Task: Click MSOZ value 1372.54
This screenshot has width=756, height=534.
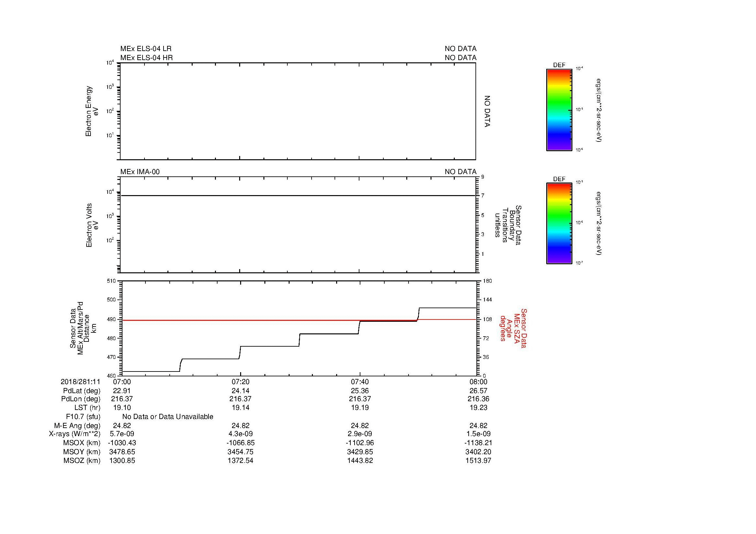Action: [x=241, y=461]
